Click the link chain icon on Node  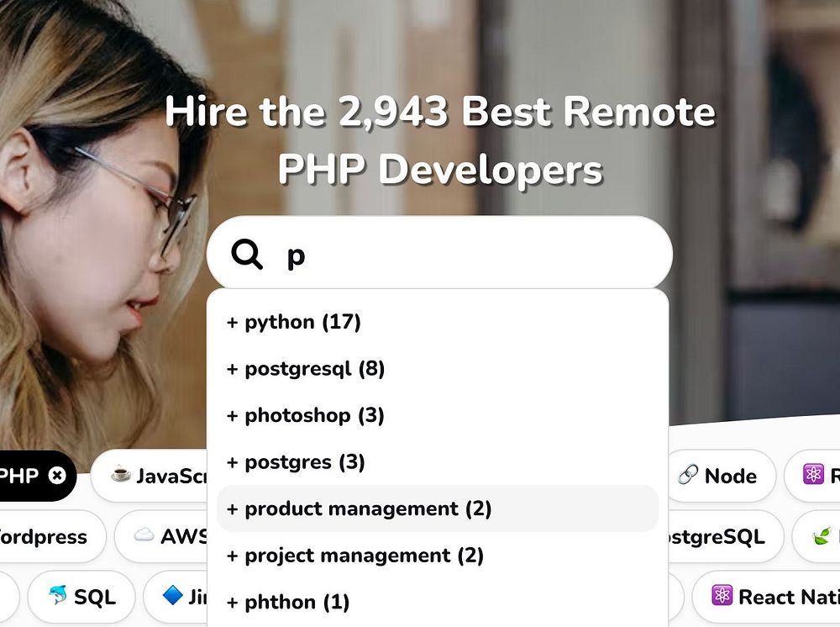pos(689,475)
